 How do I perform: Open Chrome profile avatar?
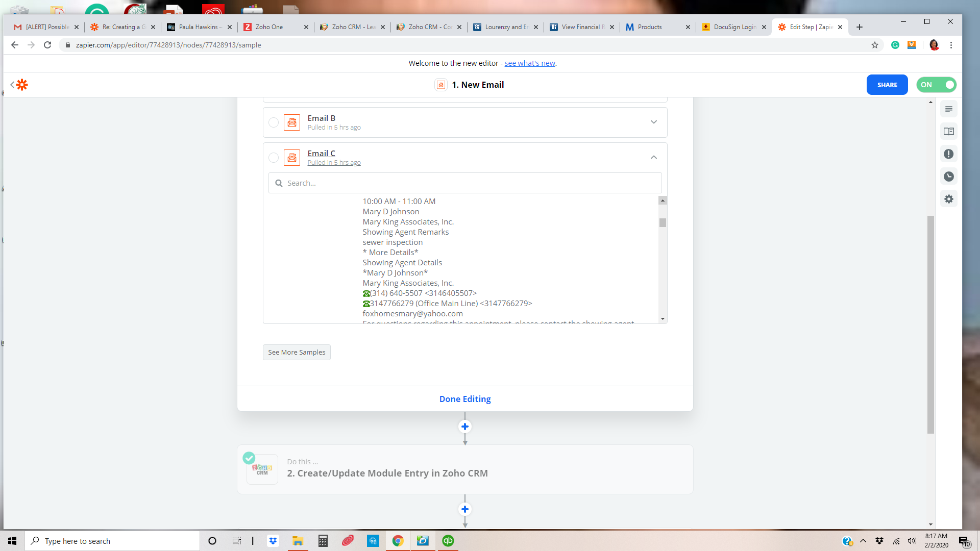934,45
